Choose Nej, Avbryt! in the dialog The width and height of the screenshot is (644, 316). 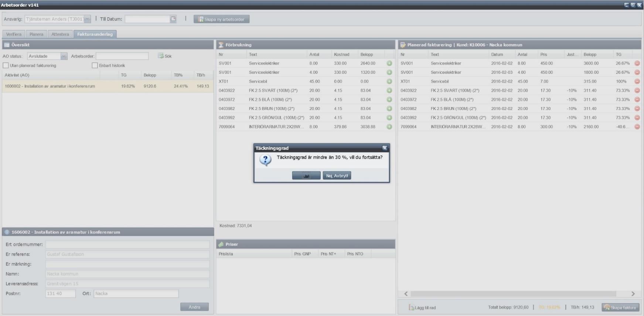click(x=337, y=176)
